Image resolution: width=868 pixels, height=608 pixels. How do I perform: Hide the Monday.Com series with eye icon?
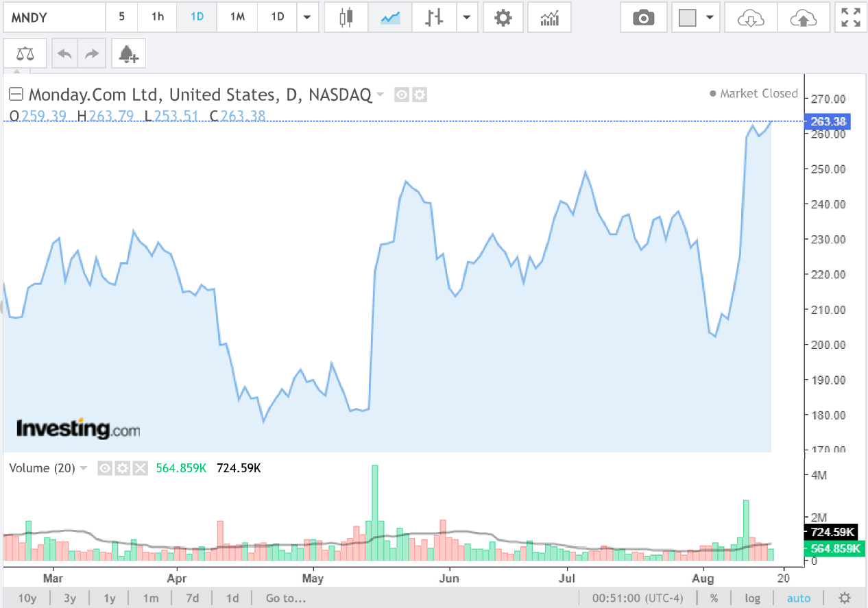402,95
